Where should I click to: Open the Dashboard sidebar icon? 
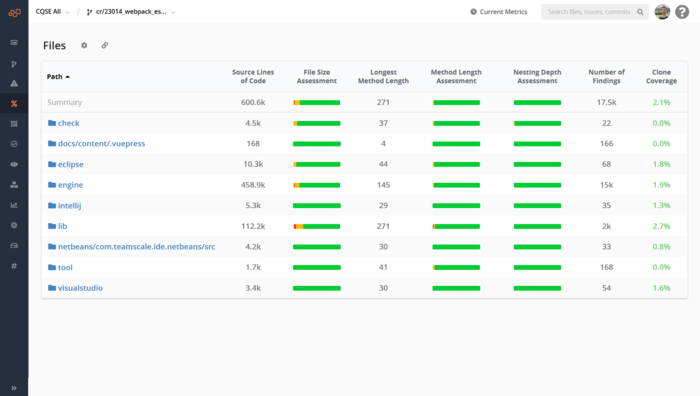[x=14, y=42]
